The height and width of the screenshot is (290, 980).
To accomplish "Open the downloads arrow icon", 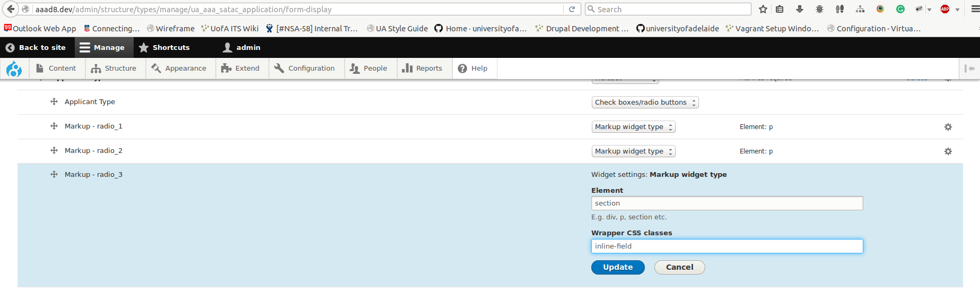I will pos(800,9).
